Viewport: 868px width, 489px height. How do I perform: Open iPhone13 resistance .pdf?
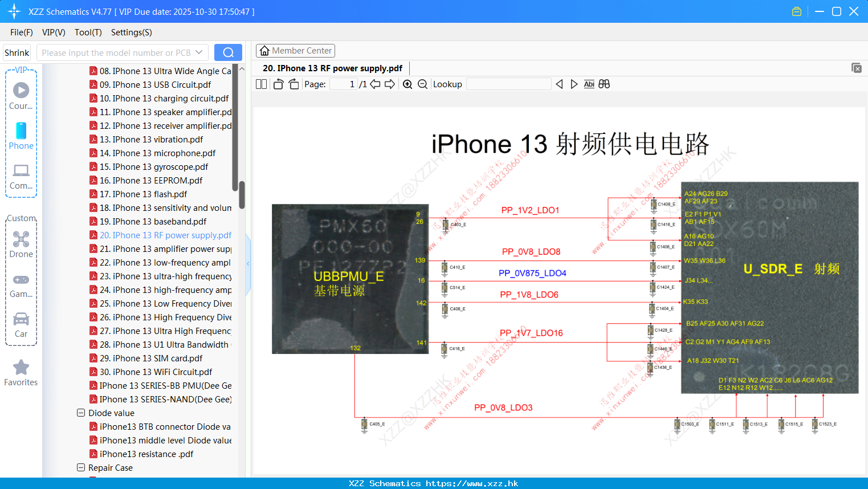(141, 454)
